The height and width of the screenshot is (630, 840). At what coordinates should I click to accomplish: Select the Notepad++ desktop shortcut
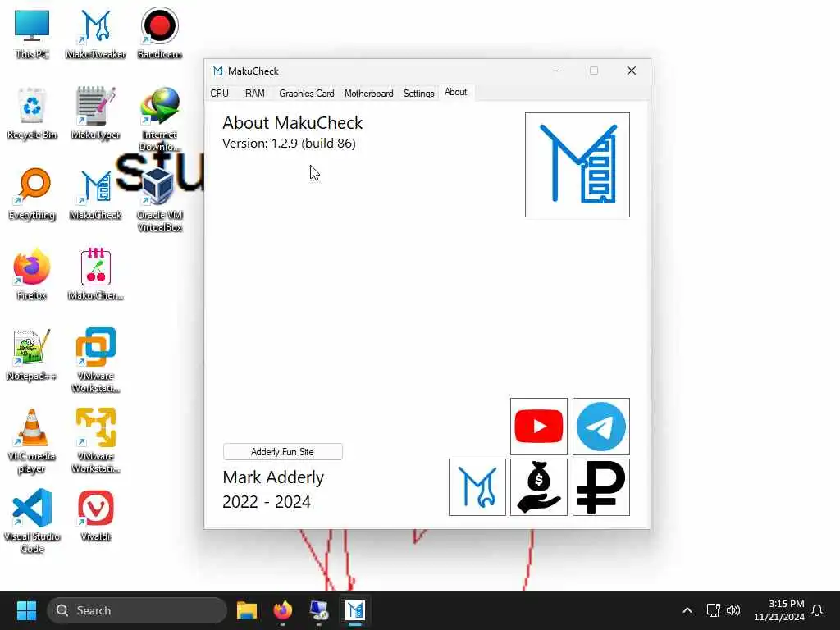[x=32, y=354]
